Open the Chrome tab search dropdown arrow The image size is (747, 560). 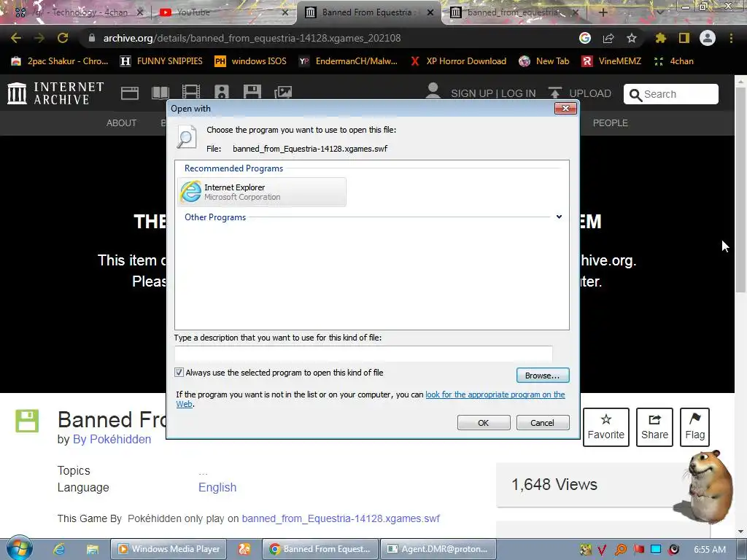tap(659, 12)
